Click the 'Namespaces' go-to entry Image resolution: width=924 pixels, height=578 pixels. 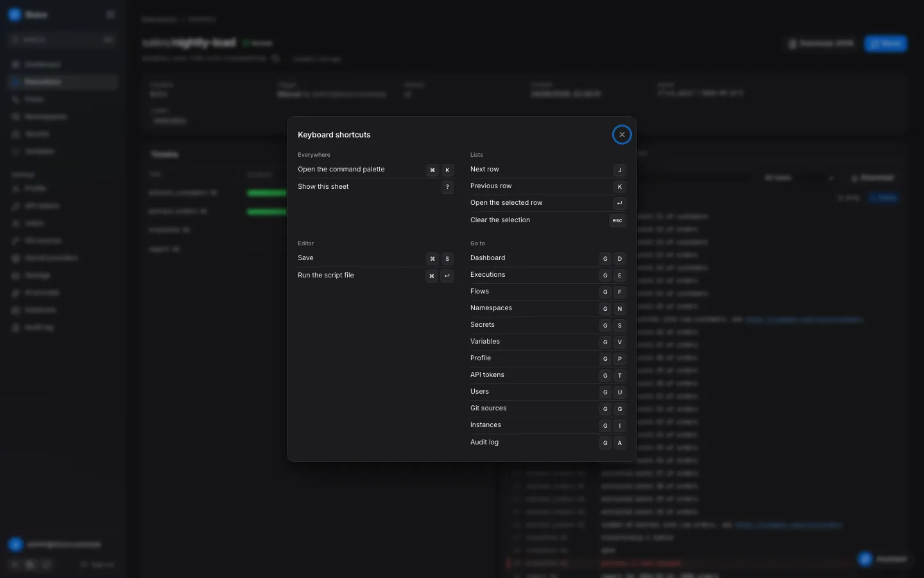click(491, 308)
